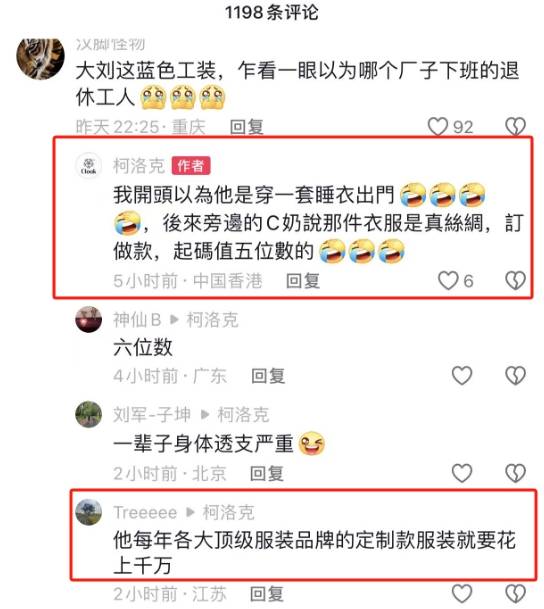Like Treeeee's comment from 江苏
This screenshot has width=544, height=609.
(x=462, y=594)
